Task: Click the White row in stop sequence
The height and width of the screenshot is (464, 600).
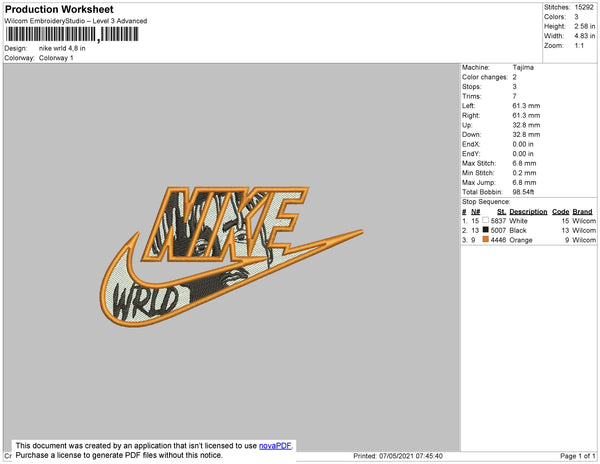Action: 529,221
